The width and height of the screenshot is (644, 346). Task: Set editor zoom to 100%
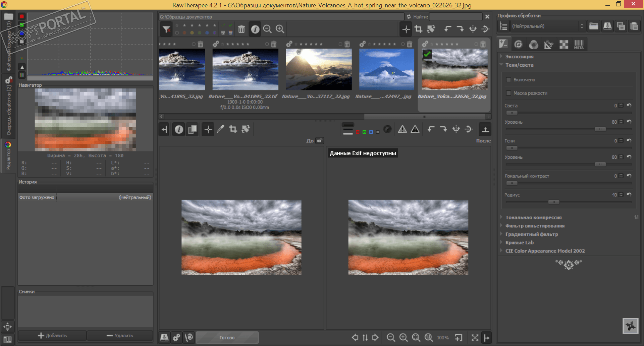point(429,338)
